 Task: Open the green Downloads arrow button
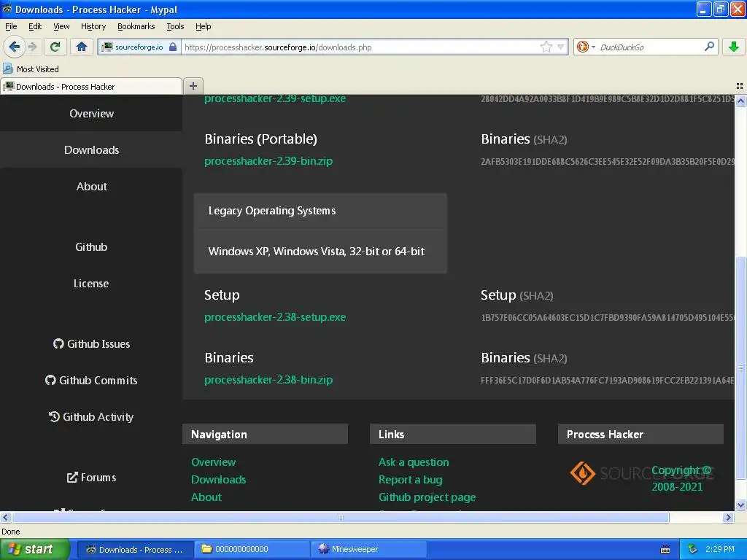(734, 47)
